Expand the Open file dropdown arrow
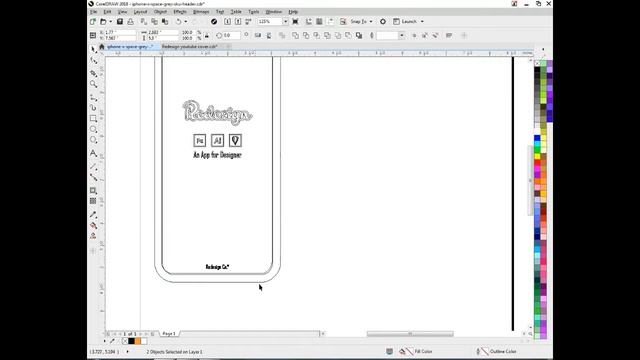The image size is (640, 360). [x=111, y=21]
